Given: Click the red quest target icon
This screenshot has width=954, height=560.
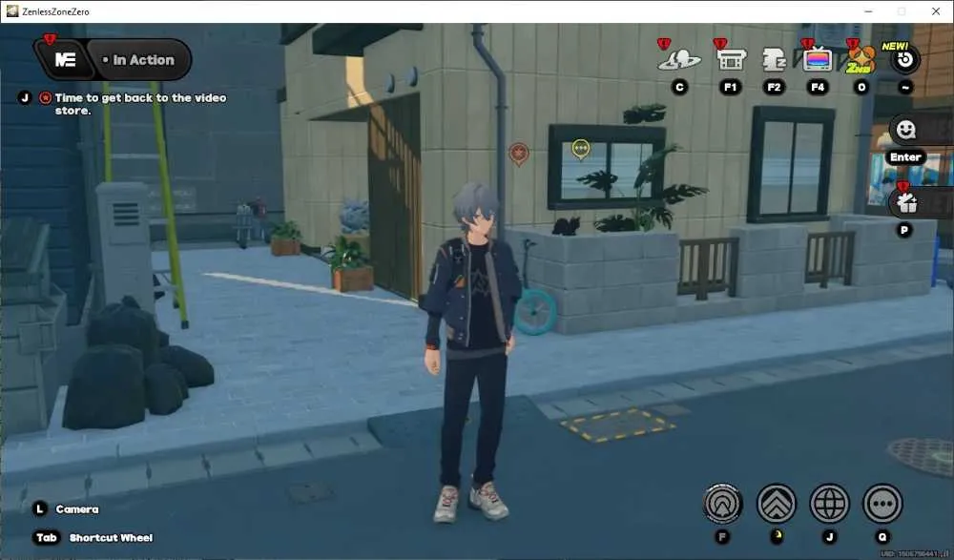Looking at the screenshot, I should pos(45,97).
